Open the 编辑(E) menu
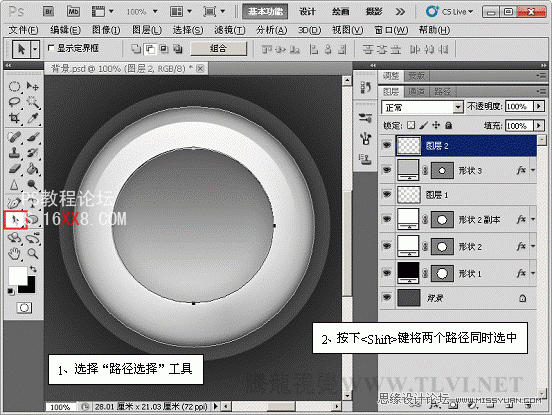Viewport: 552px width, 415px height. [x=65, y=30]
